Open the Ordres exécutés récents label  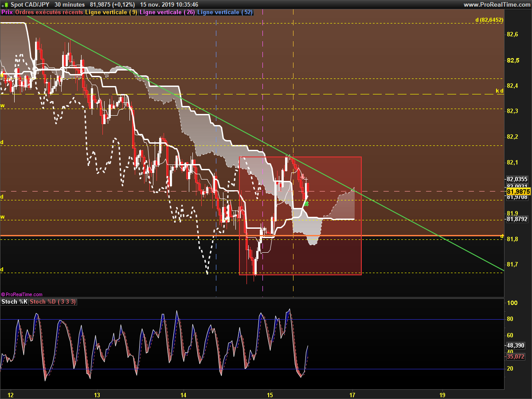pos(49,12)
